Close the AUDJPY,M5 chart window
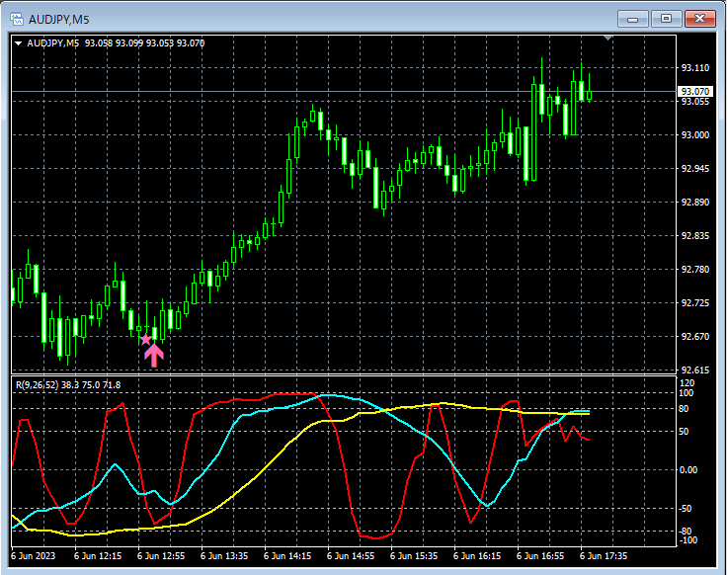728x575 pixels. (x=700, y=19)
